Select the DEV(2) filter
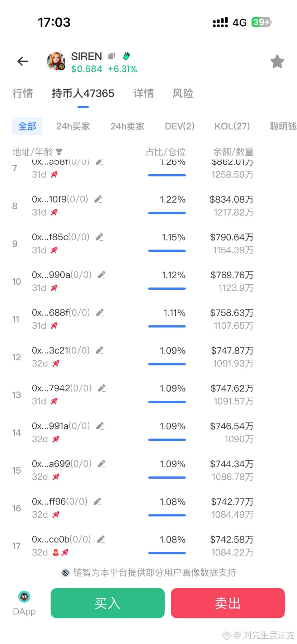297x644 pixels. tap(180, 126)
